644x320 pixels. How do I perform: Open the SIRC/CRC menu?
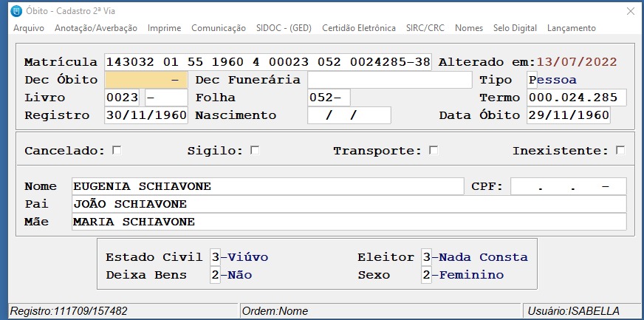(x=425, y=28)
